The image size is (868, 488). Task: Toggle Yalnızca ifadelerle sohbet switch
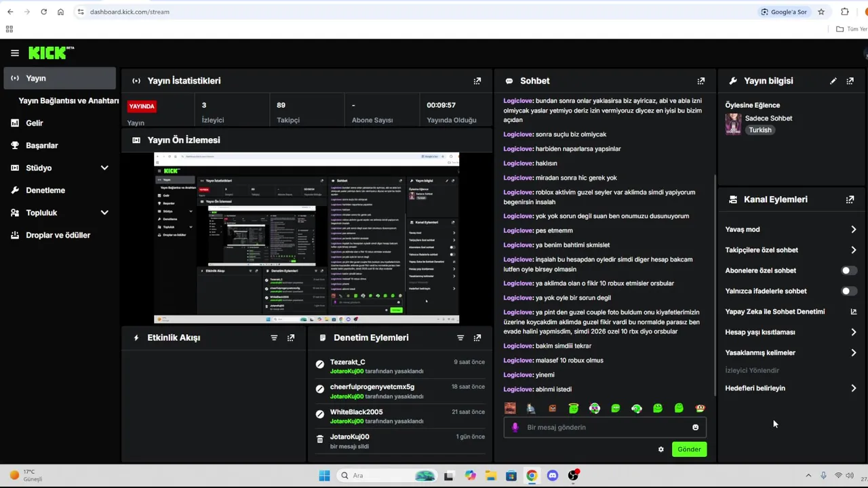pyautogui.click(x=849, y=291)
